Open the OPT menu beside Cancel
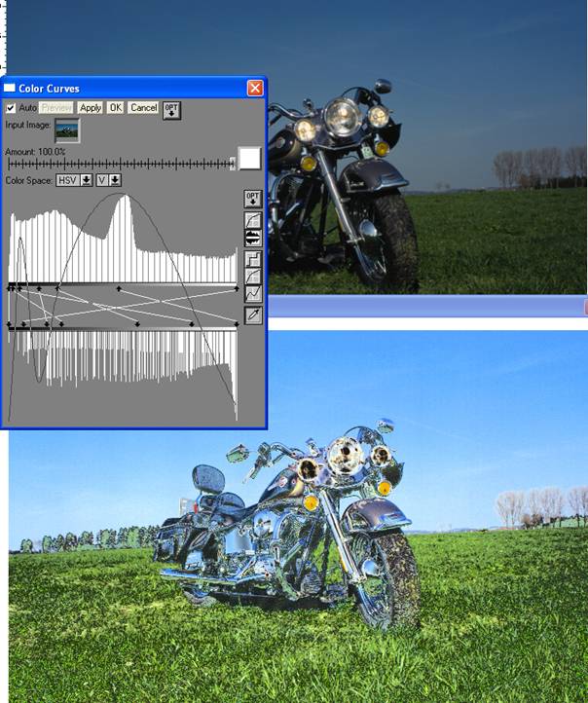Image resolution: width=588 pixels, height=703 pixels. (x=171, y=110)
